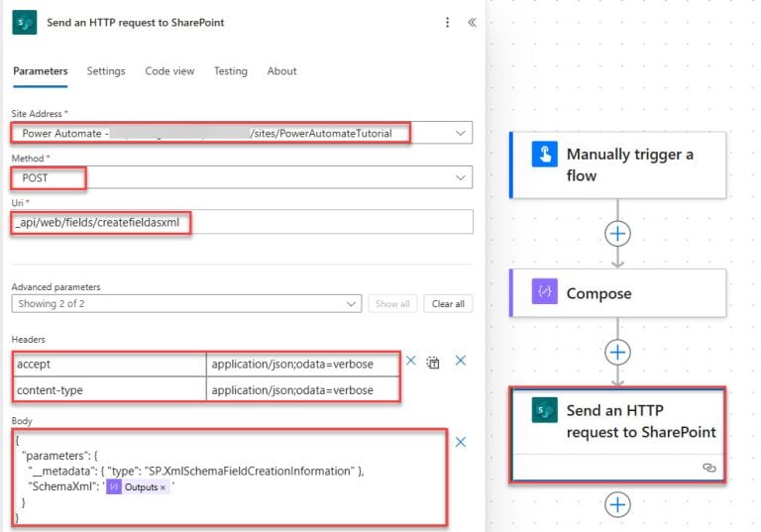The image size is (761, 532).
Task: Add a step after Manually trigger a flow
Action: 617,234
